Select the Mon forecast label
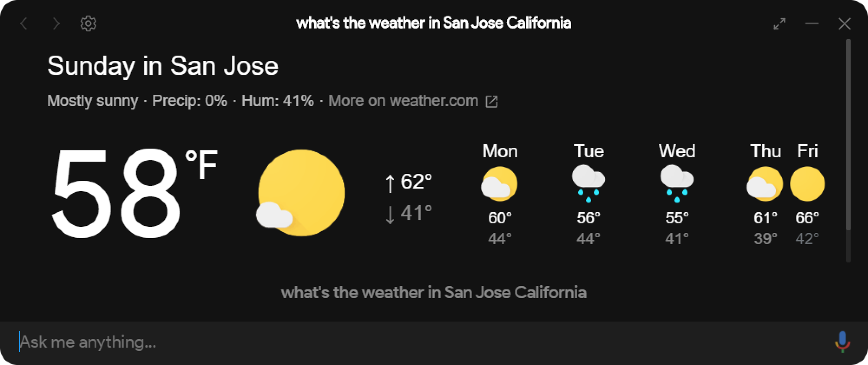The height and width of the screenshot is (365, 868). tap(500, 151)
